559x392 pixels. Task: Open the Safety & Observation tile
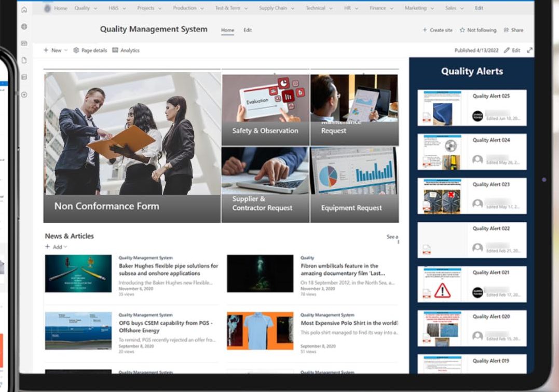pyautogui.click(x=265, y=110)
